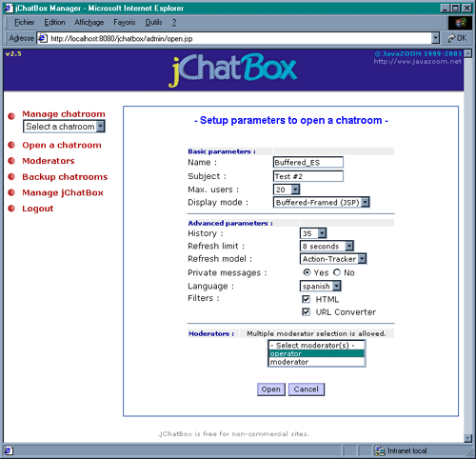476x459 pixels.
Task: Click 'jChatBox is free for non-commercial sites' text
Action: pos(233,434)
